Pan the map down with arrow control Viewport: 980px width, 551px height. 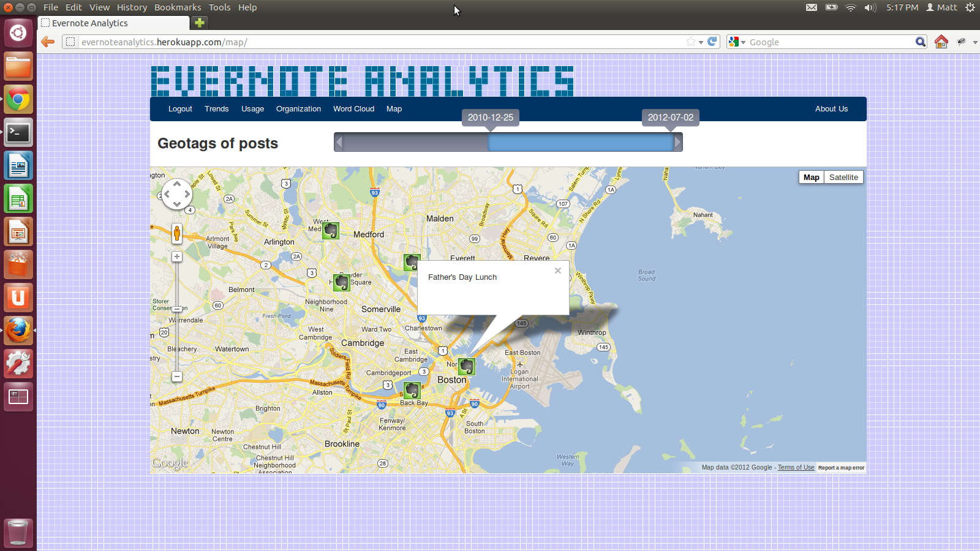pyautogui.click(x=177, y=204)
